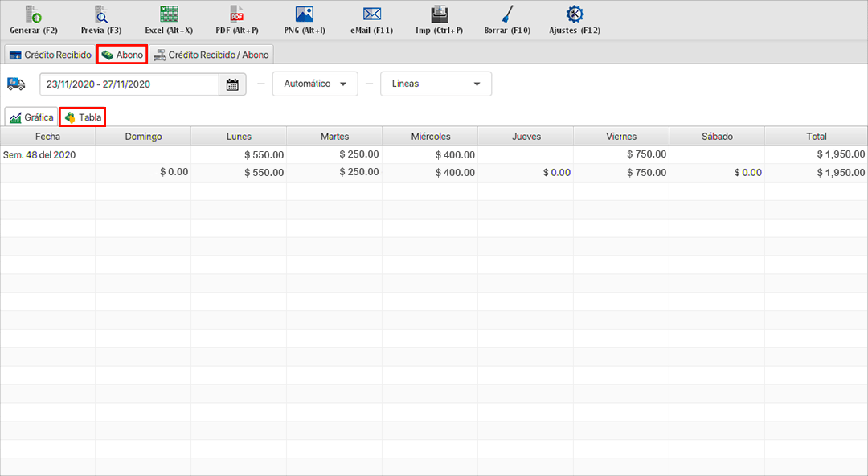
Task: Switch to Crédito Recibido tab
Action: pyautogui.click(x=50, y=55)
